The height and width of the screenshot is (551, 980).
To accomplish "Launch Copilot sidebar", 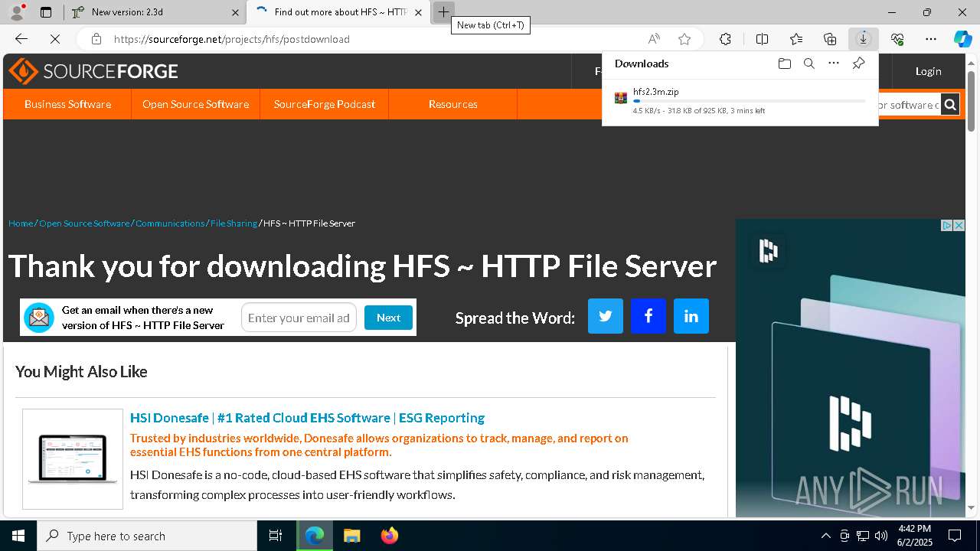I will pyautogui.click(x=962, y=39).
